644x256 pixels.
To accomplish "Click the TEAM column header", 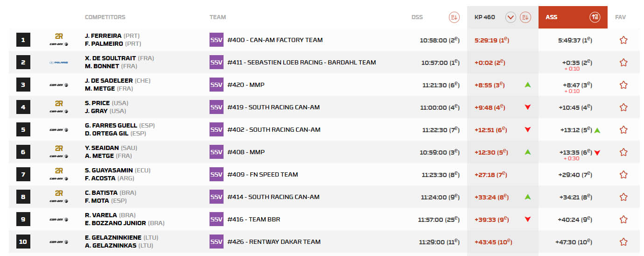I will [x=217, y=17].
